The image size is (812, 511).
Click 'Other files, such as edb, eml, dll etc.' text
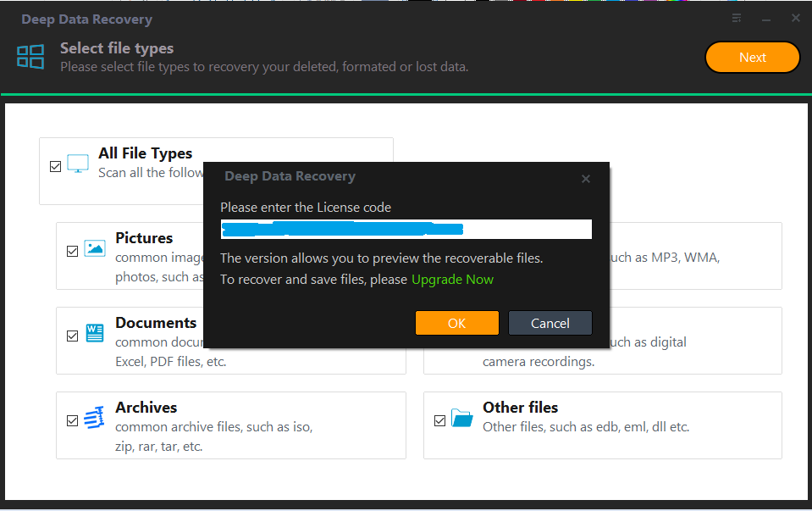[x=586, y=427]
